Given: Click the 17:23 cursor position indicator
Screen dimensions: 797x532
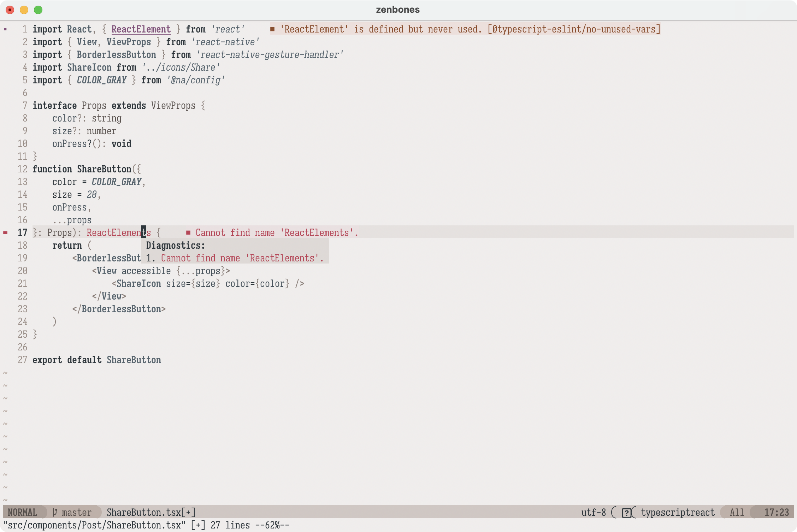Looking at the screenshot, I should tap(776, 512).
